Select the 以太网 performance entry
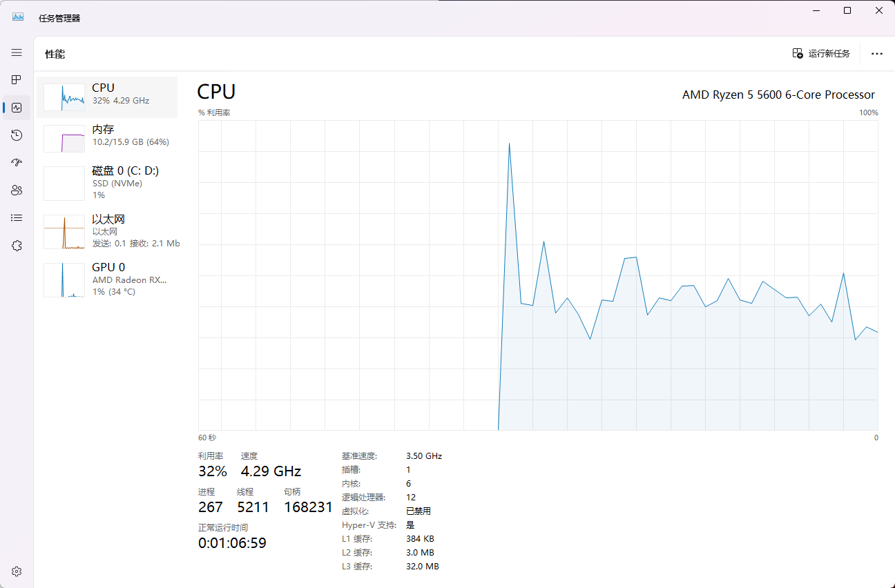 click(107, 232)
